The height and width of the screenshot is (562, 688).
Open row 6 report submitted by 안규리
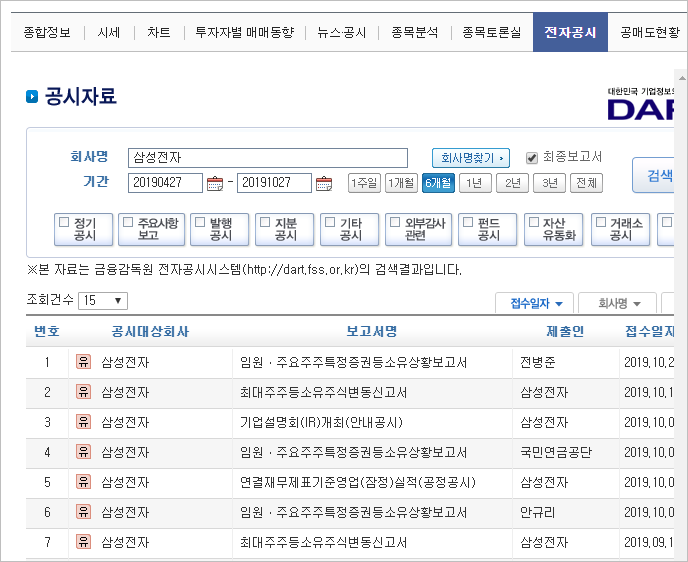pyautogui.click(x=353, y=512)
